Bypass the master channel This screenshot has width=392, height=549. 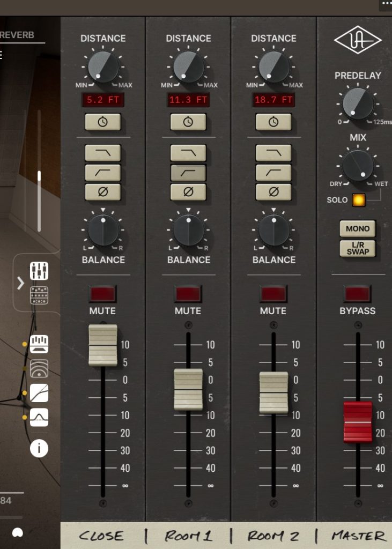click(x=358, y=294)
